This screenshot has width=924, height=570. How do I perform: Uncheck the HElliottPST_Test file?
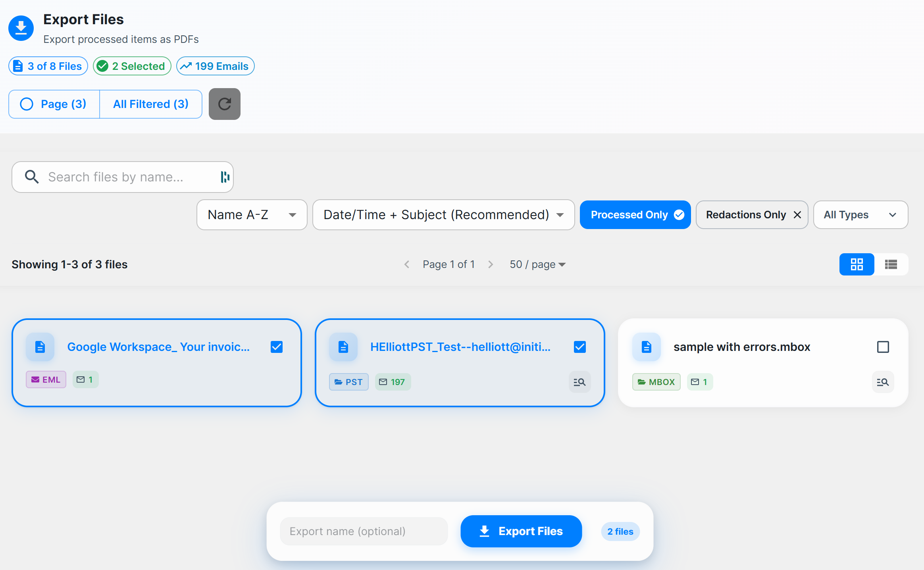coord(580,347)
